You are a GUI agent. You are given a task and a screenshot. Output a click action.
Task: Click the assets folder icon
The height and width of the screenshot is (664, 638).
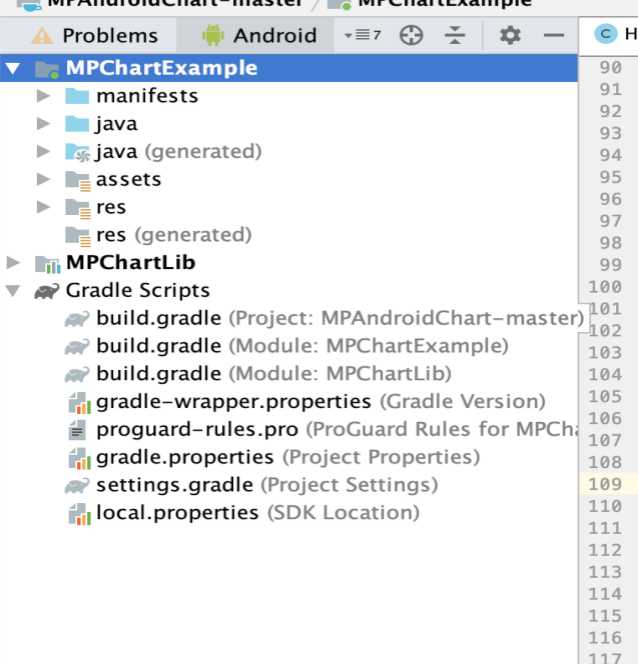coord(78,181)
